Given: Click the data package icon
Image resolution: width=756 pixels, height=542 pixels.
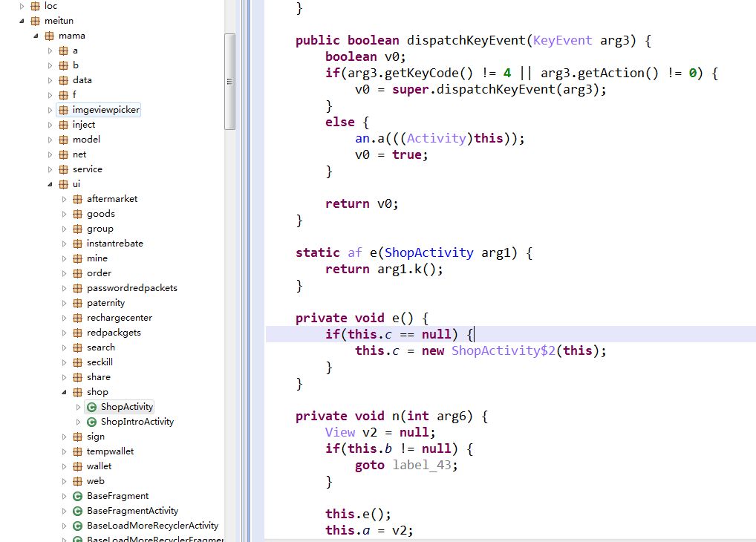Looking at the screenshot, I should [63, 80].
